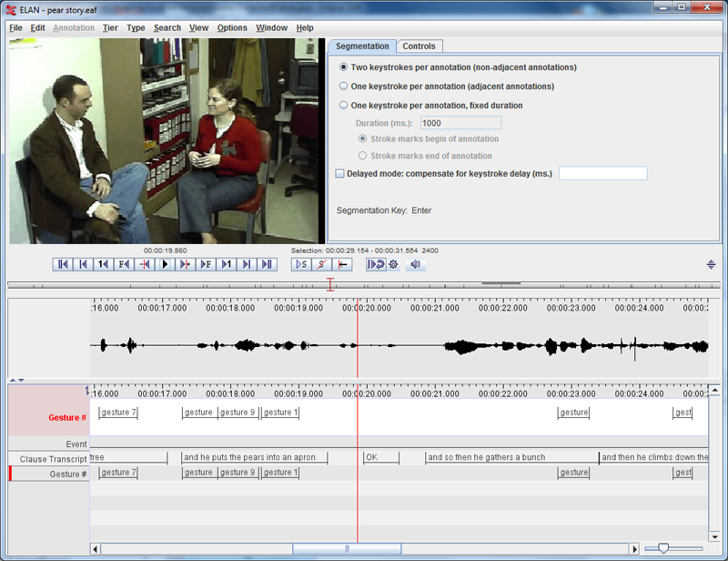Select 'gesture 1' annotation in bottom tier
The image size is (728, 561).
tap(280, 473)
